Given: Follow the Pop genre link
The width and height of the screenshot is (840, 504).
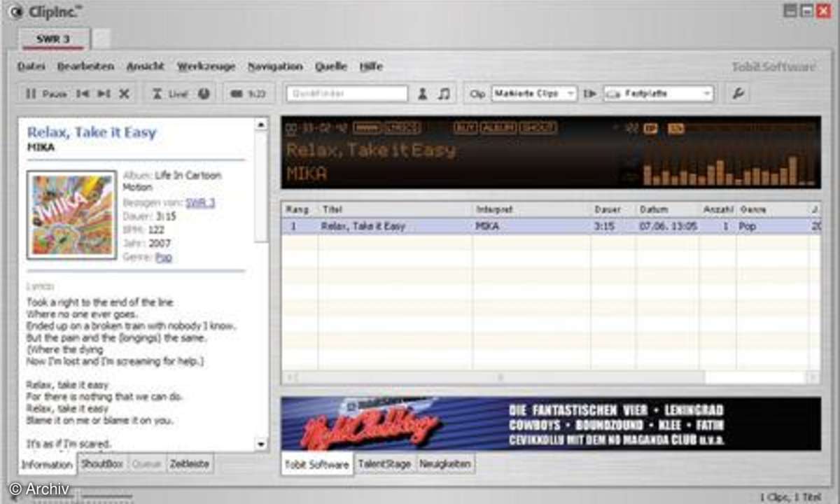Looking at the screenshot, I should (164, 258).
